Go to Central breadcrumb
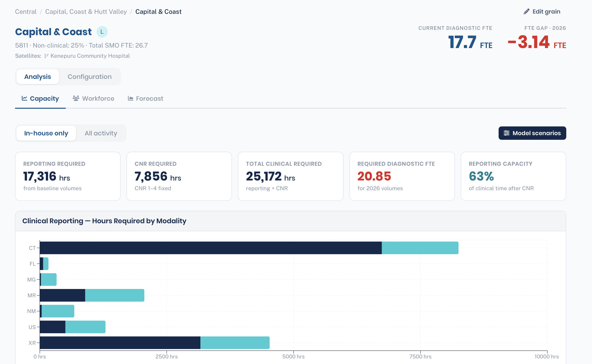592x364 pixels. click(x=26, y=12)
